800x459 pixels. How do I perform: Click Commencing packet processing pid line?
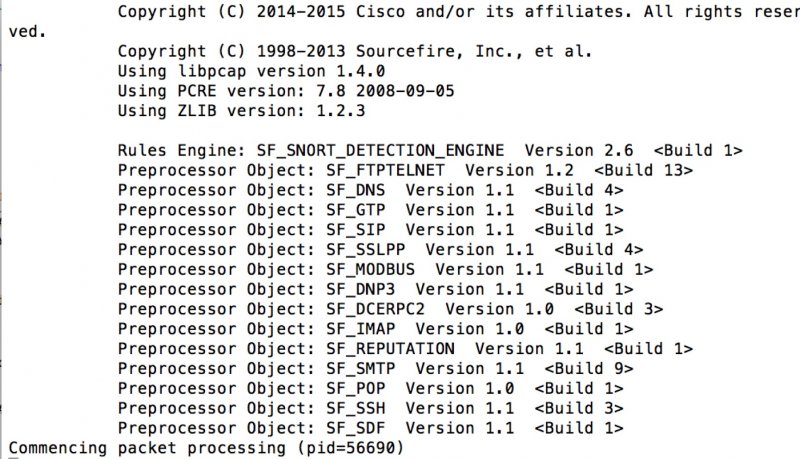point(206,449)
